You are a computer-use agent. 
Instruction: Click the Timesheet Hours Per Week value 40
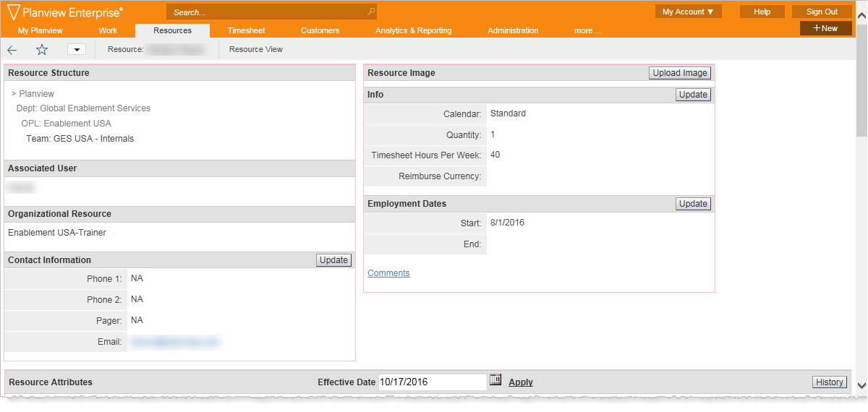tap(495, 155)
